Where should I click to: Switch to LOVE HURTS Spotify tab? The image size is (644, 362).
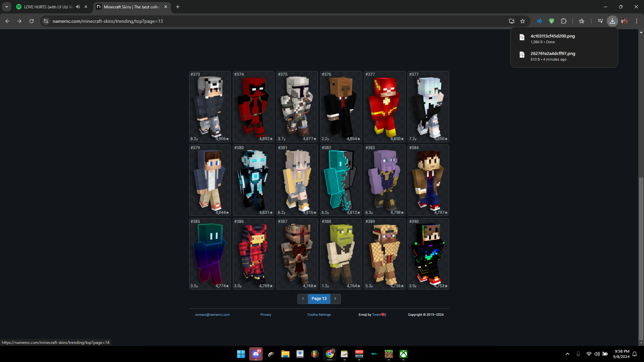point(47,7)
